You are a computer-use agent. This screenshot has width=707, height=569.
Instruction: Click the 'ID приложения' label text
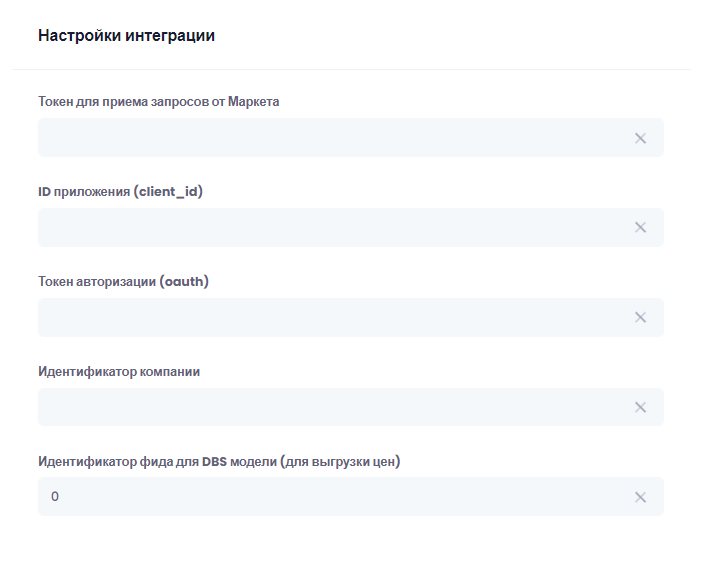[84, 191]
